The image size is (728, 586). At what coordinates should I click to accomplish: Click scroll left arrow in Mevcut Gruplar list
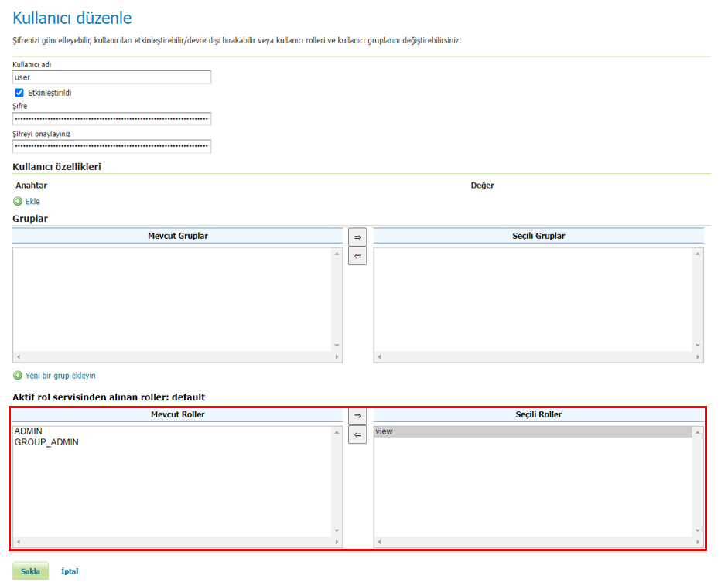point(19,357)
